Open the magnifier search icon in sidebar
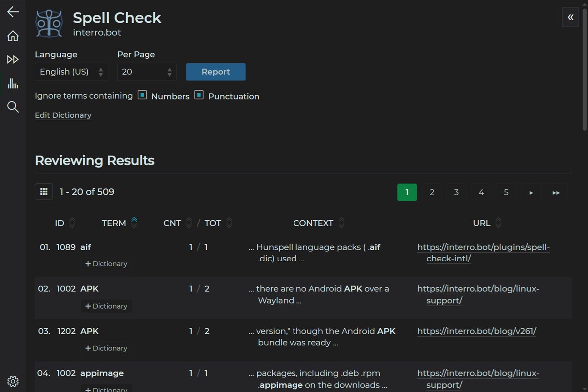Image resolution: width=588 pixels, height=392 pixels. coord(13,107)
